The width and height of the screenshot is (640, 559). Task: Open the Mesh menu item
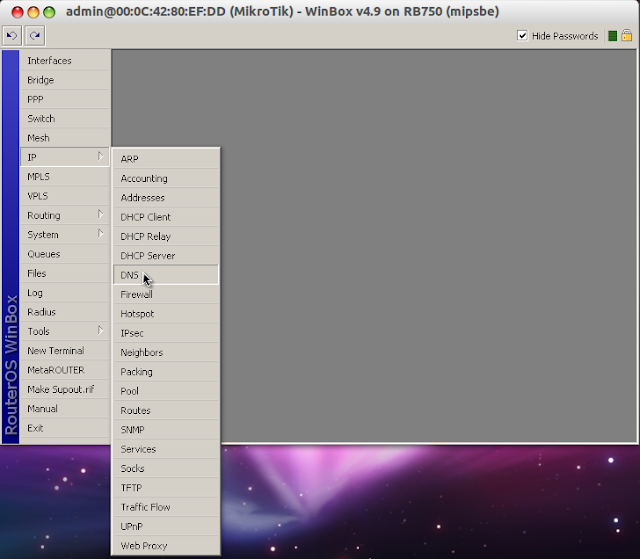point(65,138)
